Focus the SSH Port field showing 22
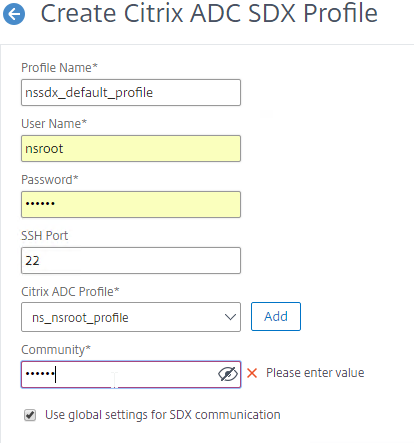 [131, 260]
